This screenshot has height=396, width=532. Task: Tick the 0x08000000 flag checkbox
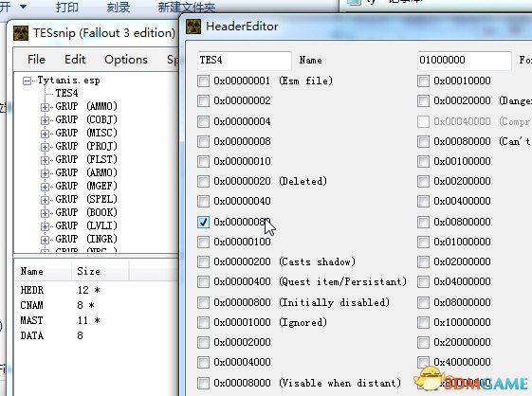click(x=423, y=302)
